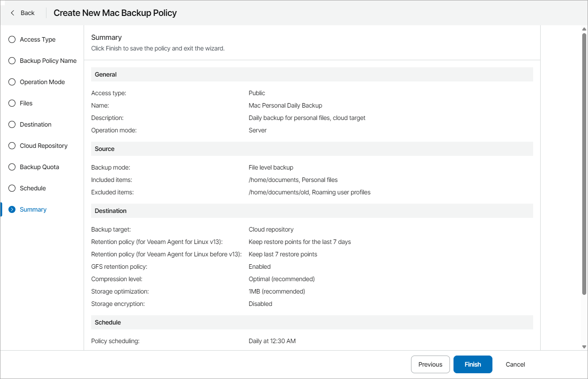Image resolution: width=588 pixels, height=379 pixels.
Task: Click the Back arrow icon
Action: 12,13
